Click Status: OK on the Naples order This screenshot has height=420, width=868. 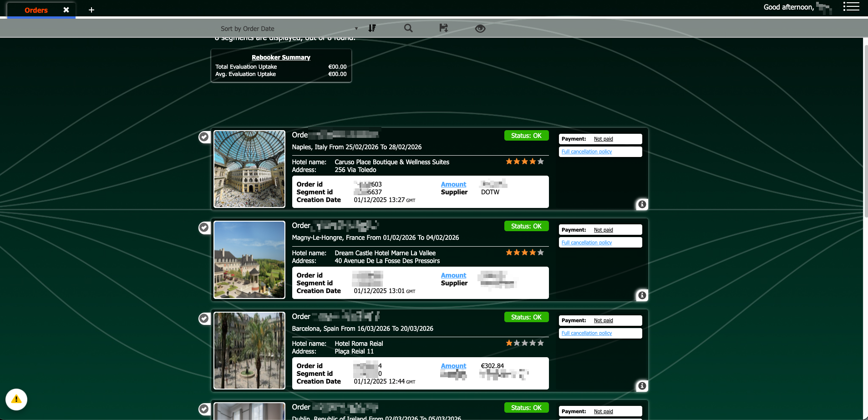click(x=527, y=136)
